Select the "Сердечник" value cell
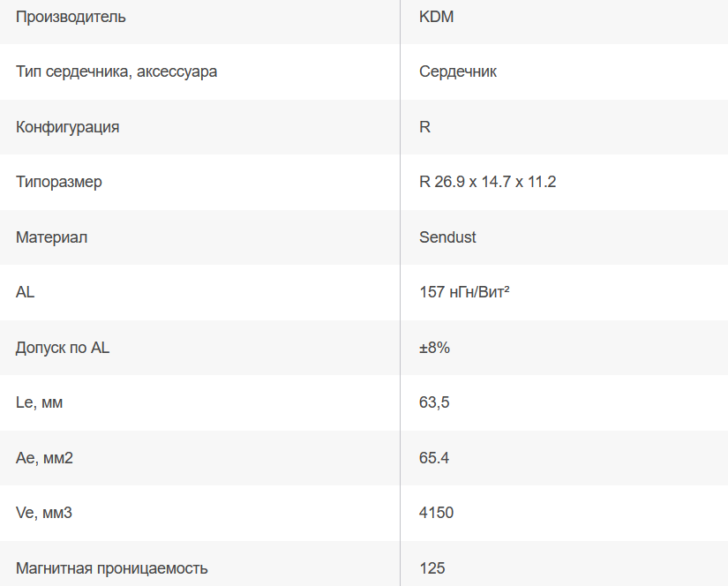Screen dimensions: 728x586 [x=458, y=71]
